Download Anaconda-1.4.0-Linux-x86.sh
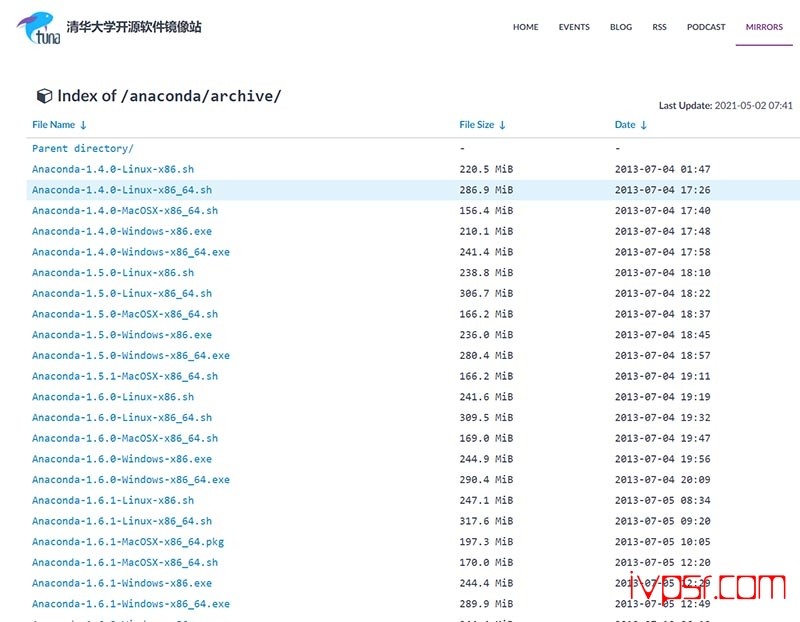Viewport: 800px width, 622px height. pos(113,169)
